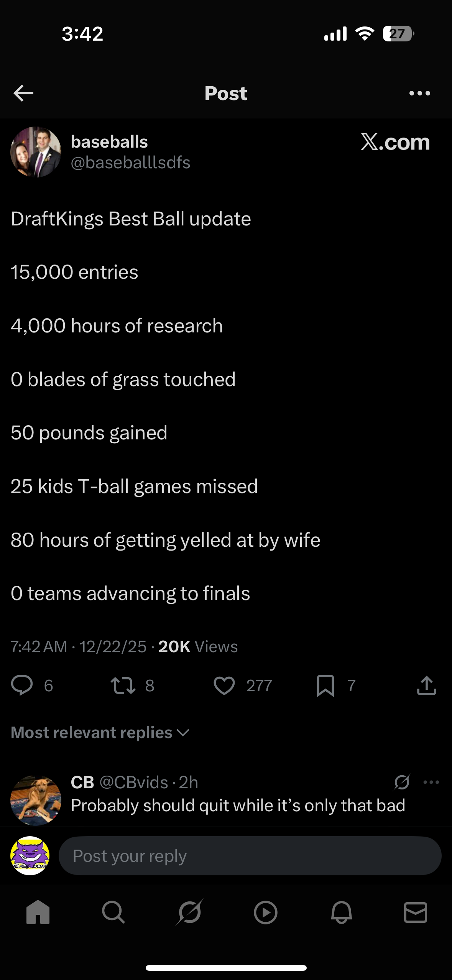Expand the Most relevant replies dropdown

100,733
